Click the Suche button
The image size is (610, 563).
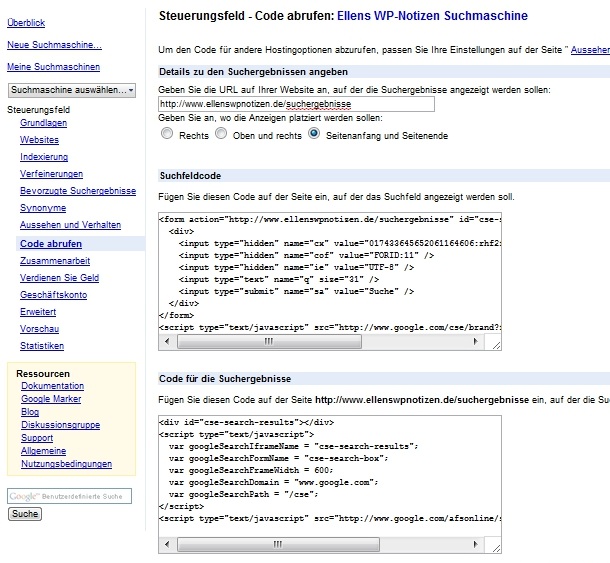25,514
